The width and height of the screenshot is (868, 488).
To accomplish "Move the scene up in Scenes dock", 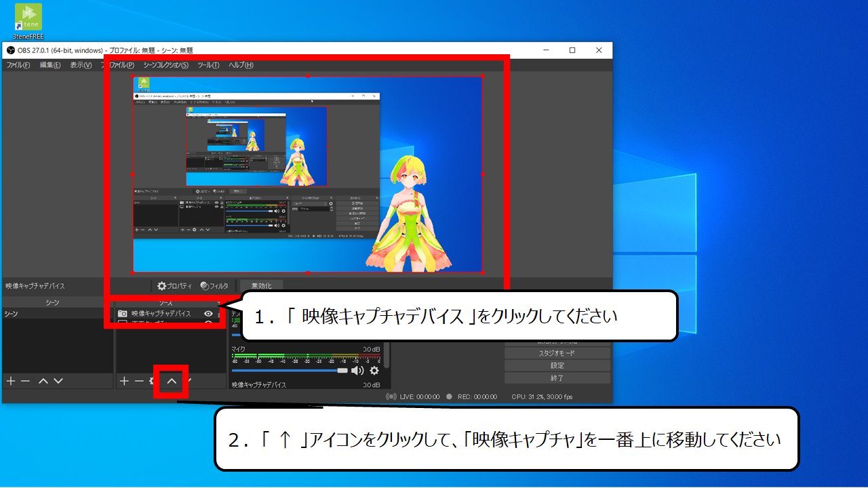I will click(43, 382).
